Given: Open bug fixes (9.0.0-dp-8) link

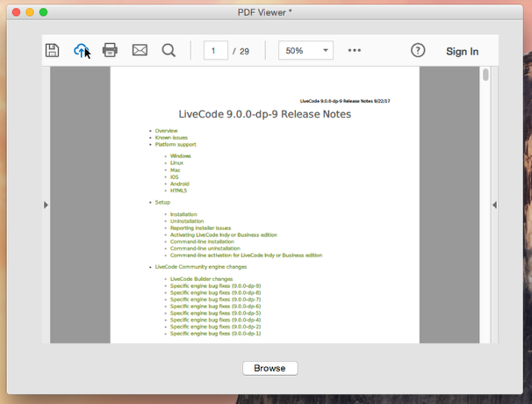Looking at the screenshot, I should click(x=215, y=292).
